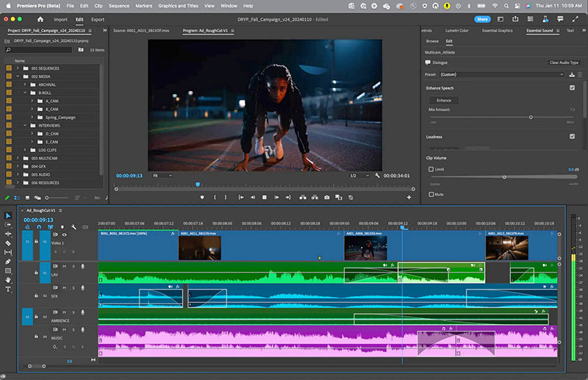The width and height of the screenshot is (588, 380).
Task: Open timeline wrench display settings
Action: [x=73, y=227]
